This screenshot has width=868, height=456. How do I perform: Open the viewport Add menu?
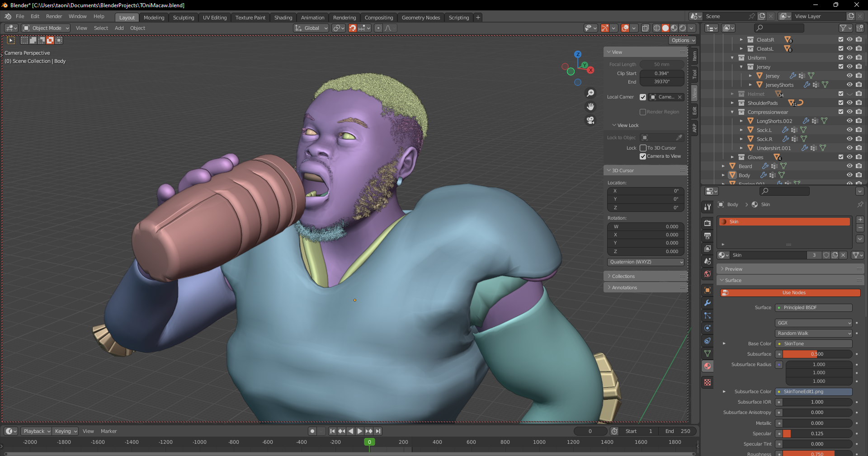point(119,28)
